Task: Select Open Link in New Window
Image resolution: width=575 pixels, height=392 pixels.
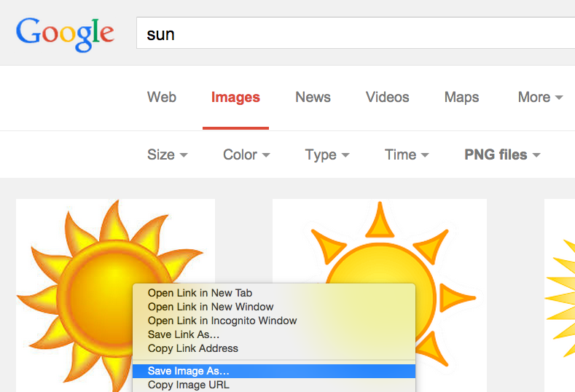Action: (x=211, y=307)
